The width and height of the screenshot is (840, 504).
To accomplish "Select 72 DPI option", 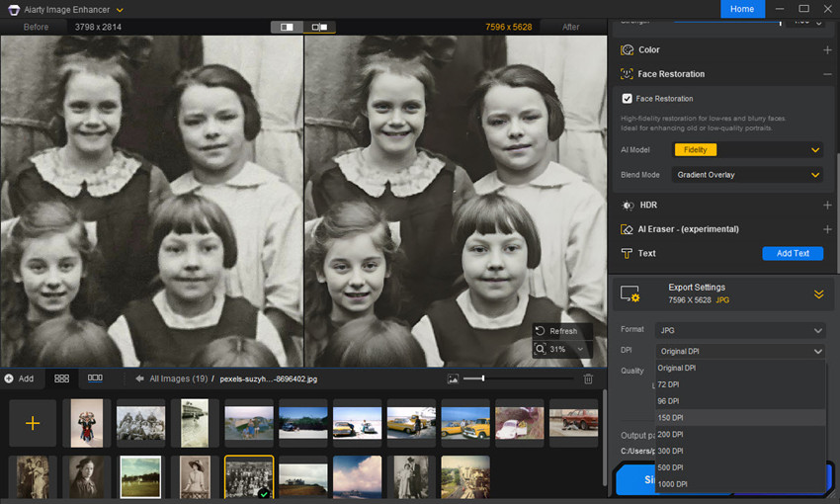I will (x=740, y=384).
